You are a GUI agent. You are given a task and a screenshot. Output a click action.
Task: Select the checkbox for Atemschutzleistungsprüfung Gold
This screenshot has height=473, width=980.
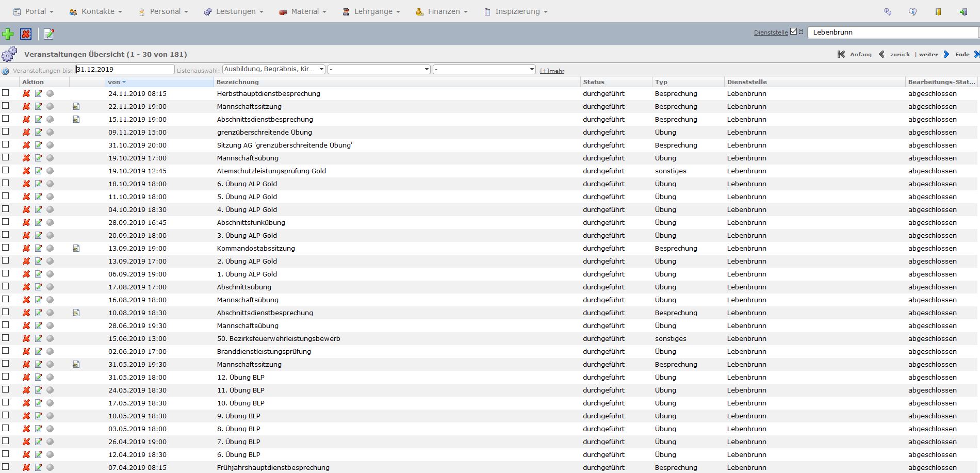(x=6, y=170)
